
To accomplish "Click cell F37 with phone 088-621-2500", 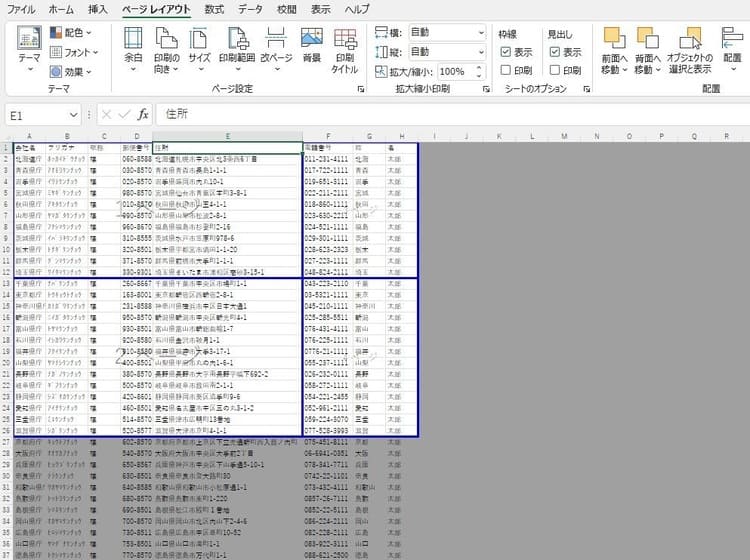I will click(x=328, y=555).
